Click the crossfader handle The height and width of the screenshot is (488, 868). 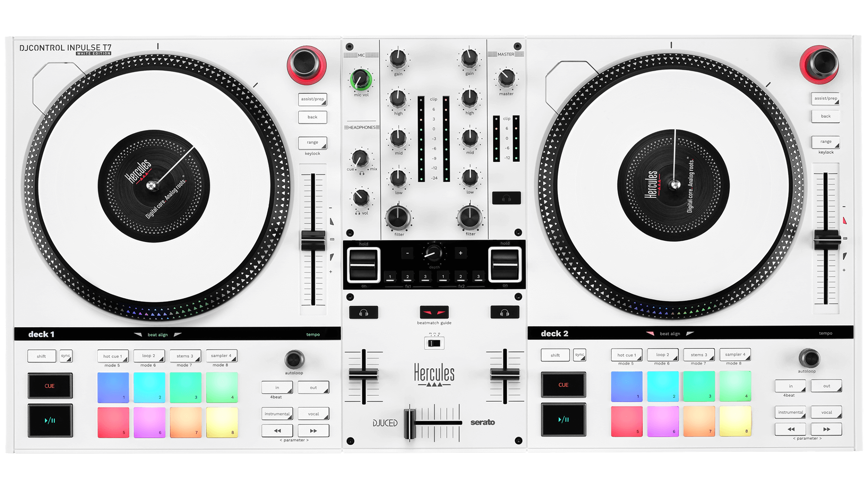click(410, 424)
